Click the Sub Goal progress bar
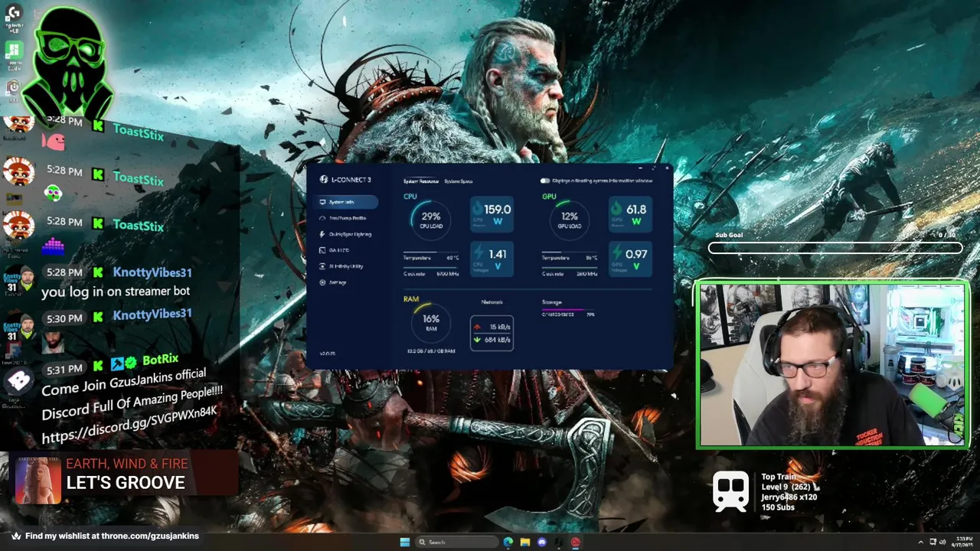This screenshot has width=980, height=551. click(x=835, y=248)
